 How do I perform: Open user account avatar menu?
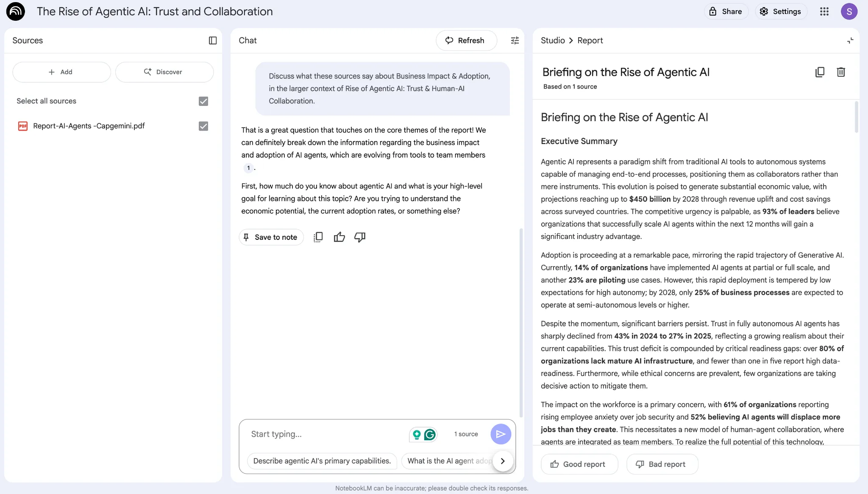pos(849,11)
